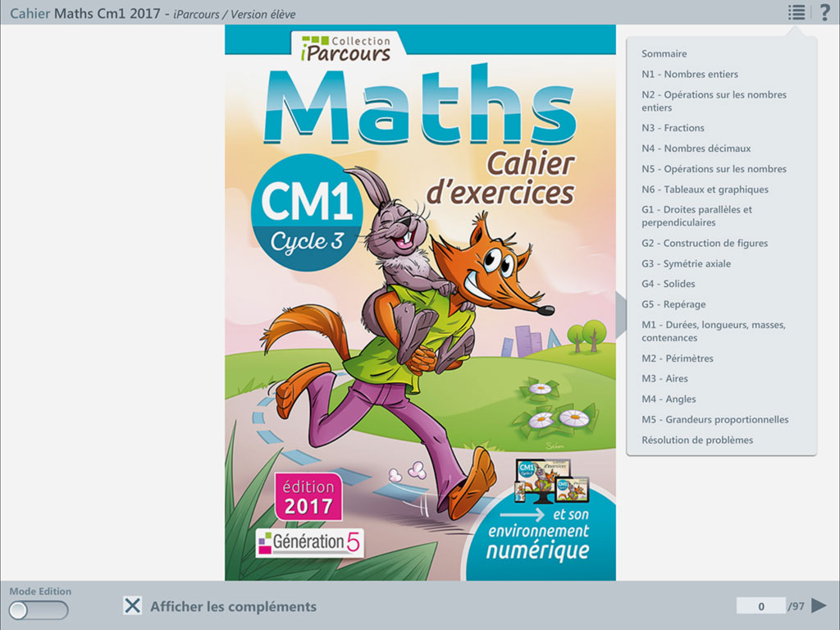This screenshot has width=840, height=630.
Task: Open N3 - Fractions chapter
Action: pyautogui.click(x=673, y=127)
